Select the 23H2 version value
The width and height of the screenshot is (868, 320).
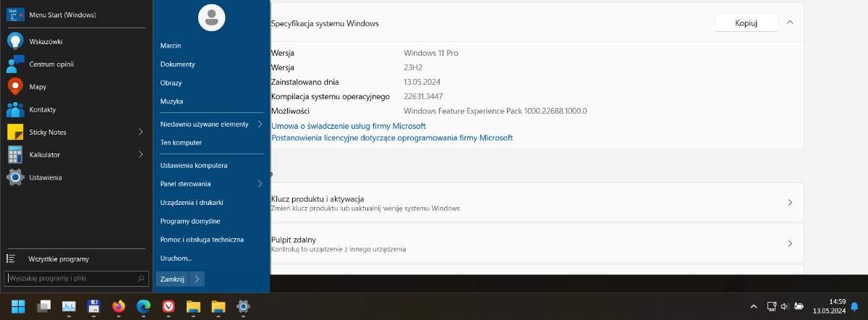click(413, 67)
